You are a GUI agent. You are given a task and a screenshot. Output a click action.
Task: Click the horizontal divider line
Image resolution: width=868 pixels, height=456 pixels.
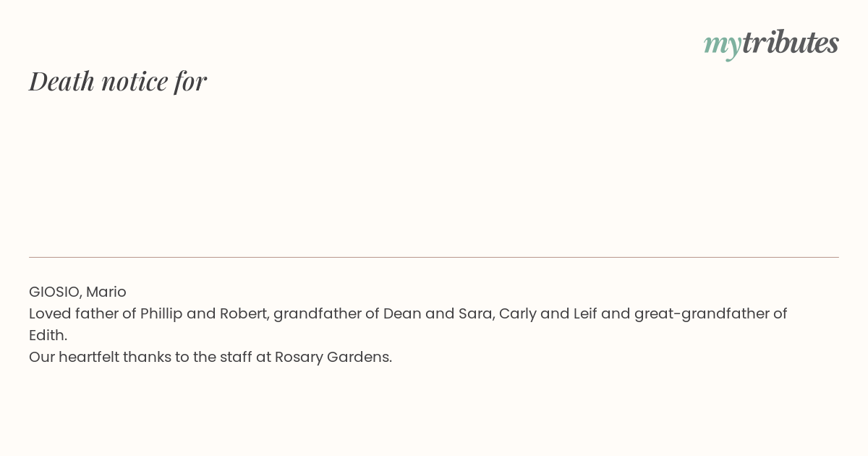(434, 257)
